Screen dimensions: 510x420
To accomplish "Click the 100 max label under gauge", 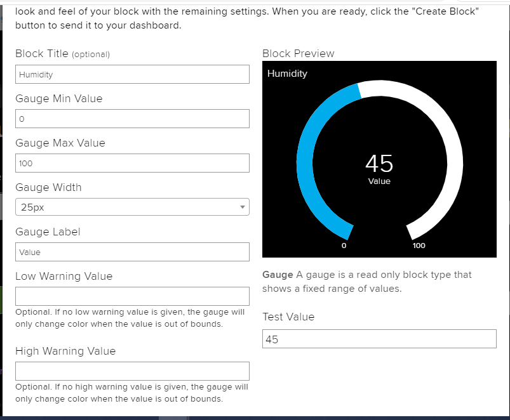I will 419,246.
